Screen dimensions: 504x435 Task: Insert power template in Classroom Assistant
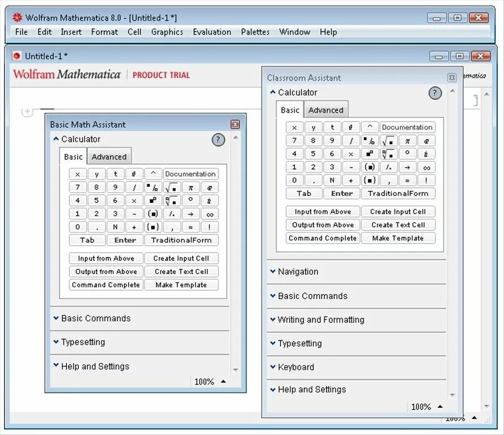pos(370,153)
